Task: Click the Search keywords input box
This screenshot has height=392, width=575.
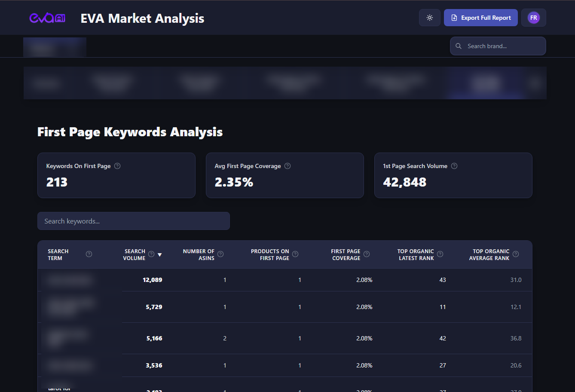Action: pyautogui.click(x=133, y=221)
